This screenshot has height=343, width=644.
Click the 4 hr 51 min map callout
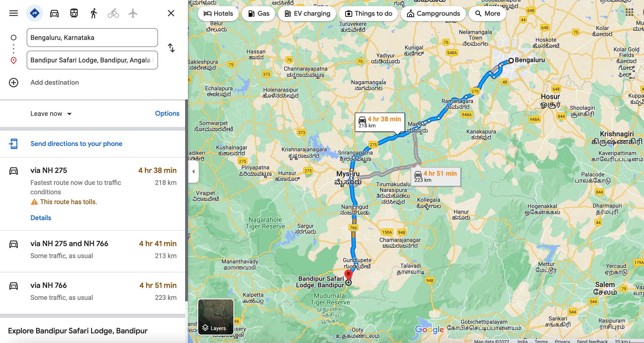pos(435,176)
